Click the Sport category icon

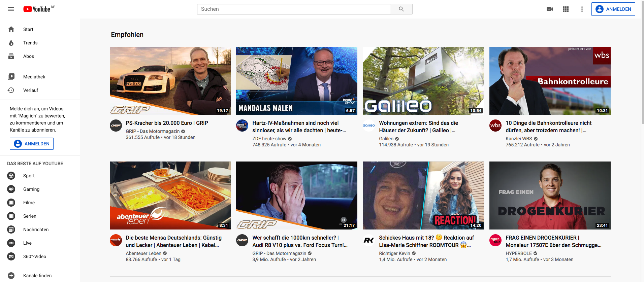(x=11, y=176)
